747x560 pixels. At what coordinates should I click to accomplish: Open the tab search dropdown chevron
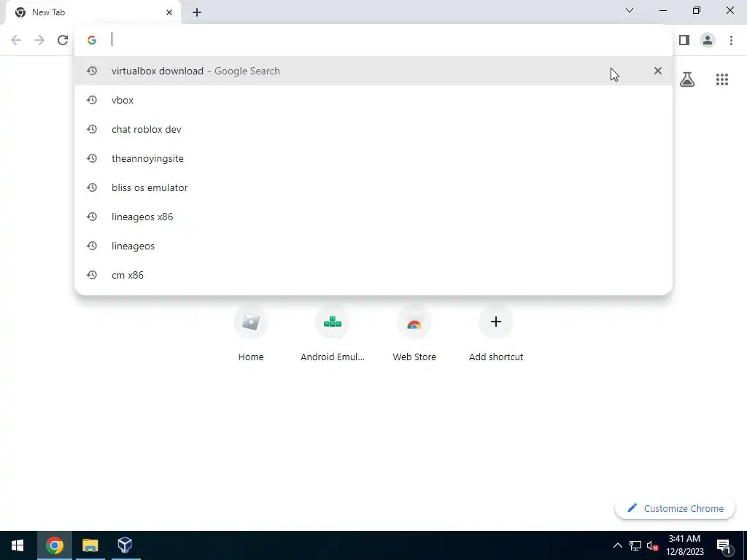pos(630,10)
